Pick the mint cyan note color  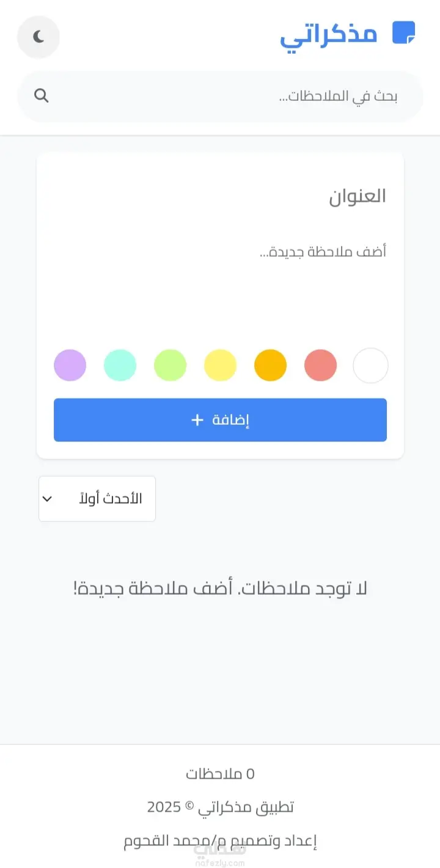(x=120, y=366)
